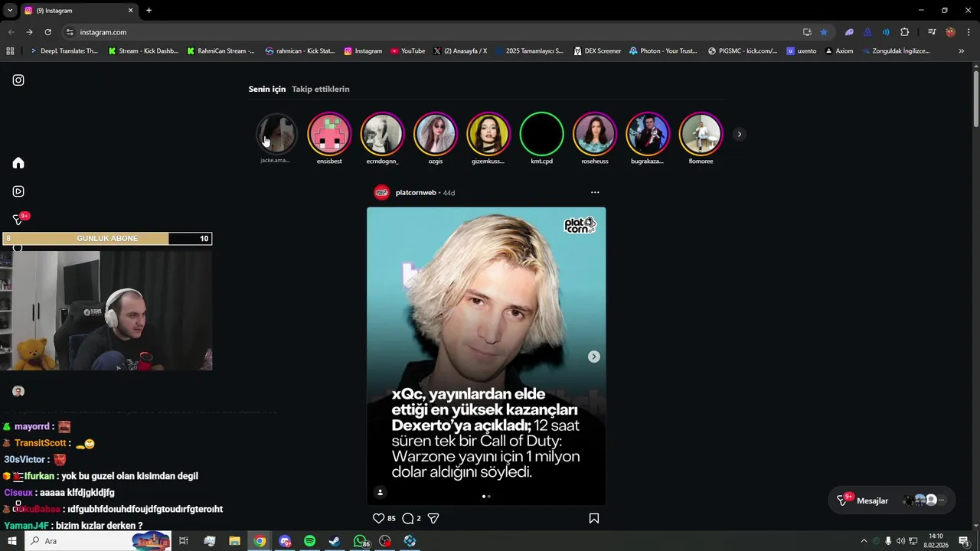The width and height of the screenshot is (980, 551).
Task: Open File Explorer from taskbar
Action: (x=234, y=541)
